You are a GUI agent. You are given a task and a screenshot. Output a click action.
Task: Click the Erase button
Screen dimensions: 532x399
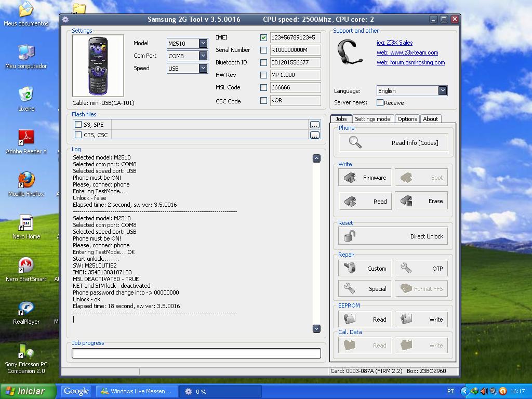(x=421, y=201)
